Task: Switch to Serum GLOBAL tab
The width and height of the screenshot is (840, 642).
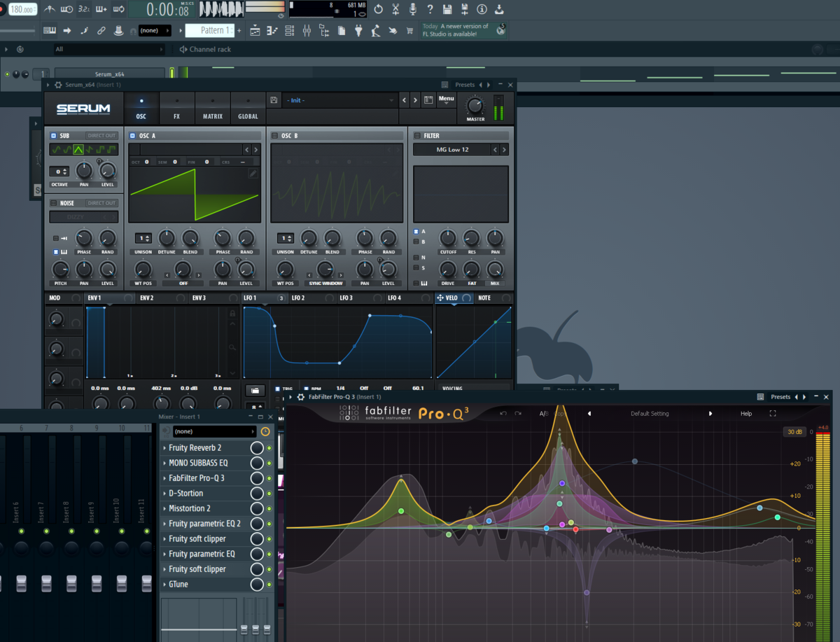Action: point(248,108)
